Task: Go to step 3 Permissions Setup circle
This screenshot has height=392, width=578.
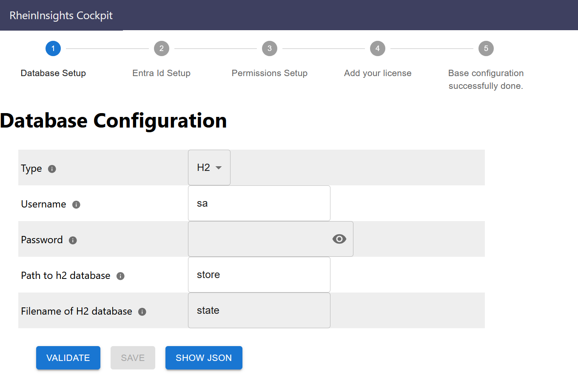Action: pos(270,48)
